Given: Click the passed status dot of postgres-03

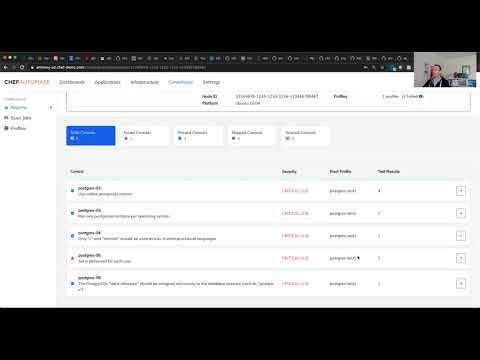Looking at the screenshot, I should coord(72,213).
